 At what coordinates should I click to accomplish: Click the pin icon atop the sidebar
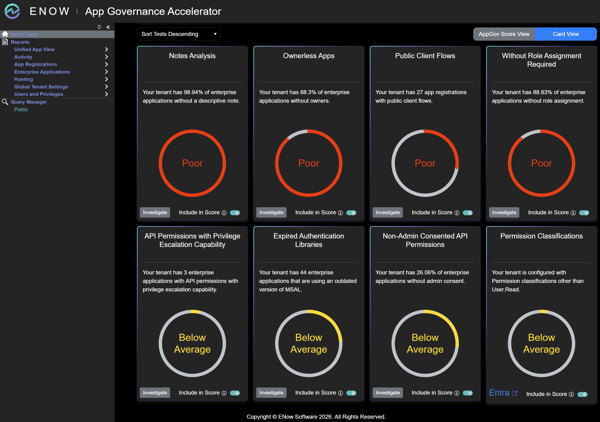click(x=99, y=27)
